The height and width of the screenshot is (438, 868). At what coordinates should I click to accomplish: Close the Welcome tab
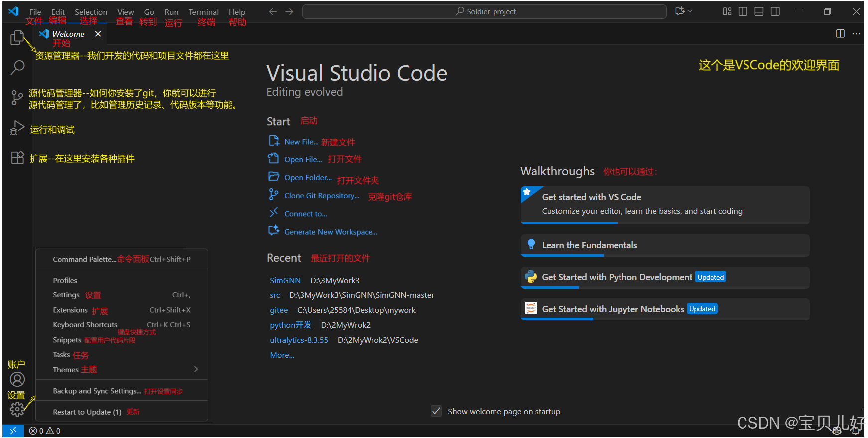[98, 34]
